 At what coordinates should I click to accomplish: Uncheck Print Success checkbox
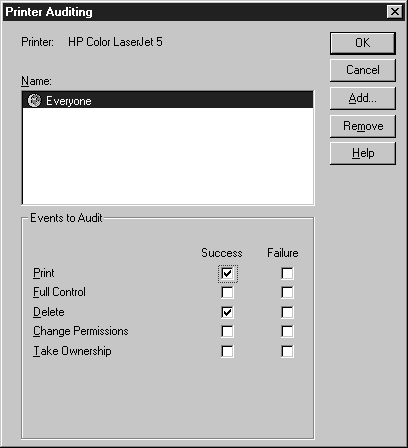point(228,273)
